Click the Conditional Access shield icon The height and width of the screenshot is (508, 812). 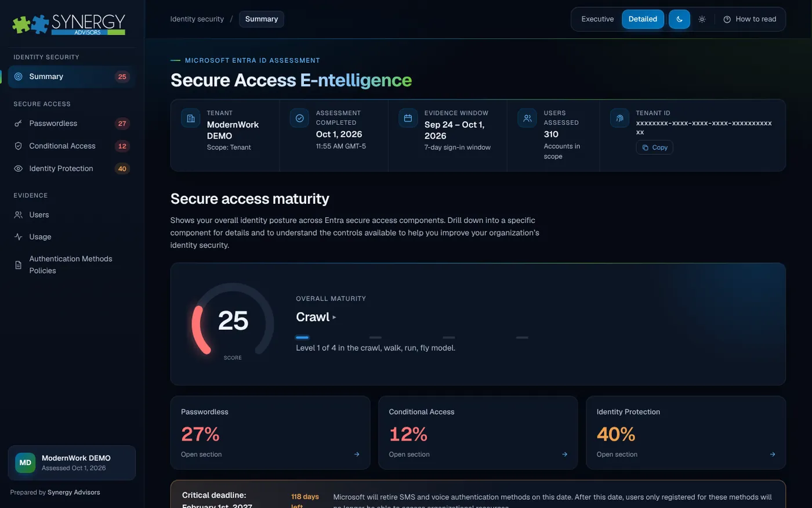(19, 146)
